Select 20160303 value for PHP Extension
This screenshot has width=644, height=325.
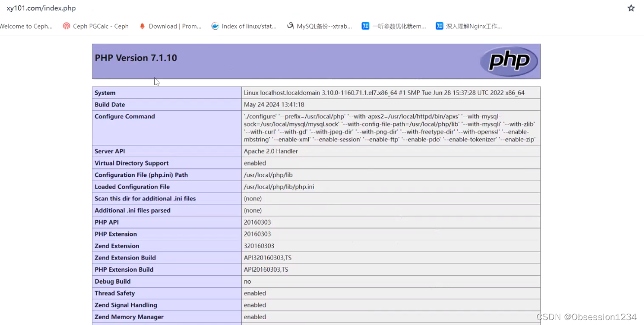[257, 234]
